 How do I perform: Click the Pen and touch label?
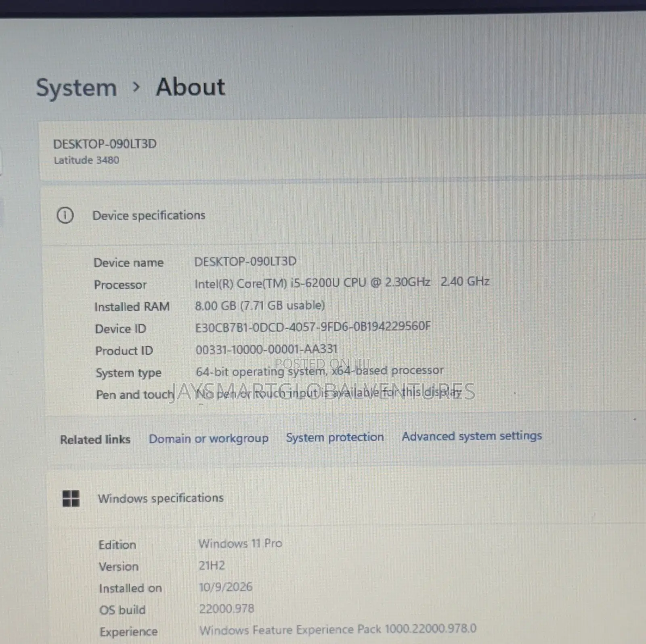coord(135,395)
